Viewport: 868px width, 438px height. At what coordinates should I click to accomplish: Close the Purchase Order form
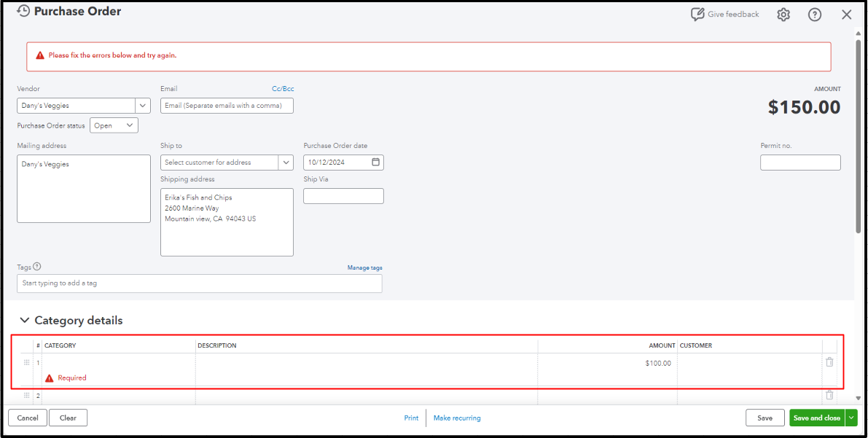pyautogui.click(x=846, y=15)
